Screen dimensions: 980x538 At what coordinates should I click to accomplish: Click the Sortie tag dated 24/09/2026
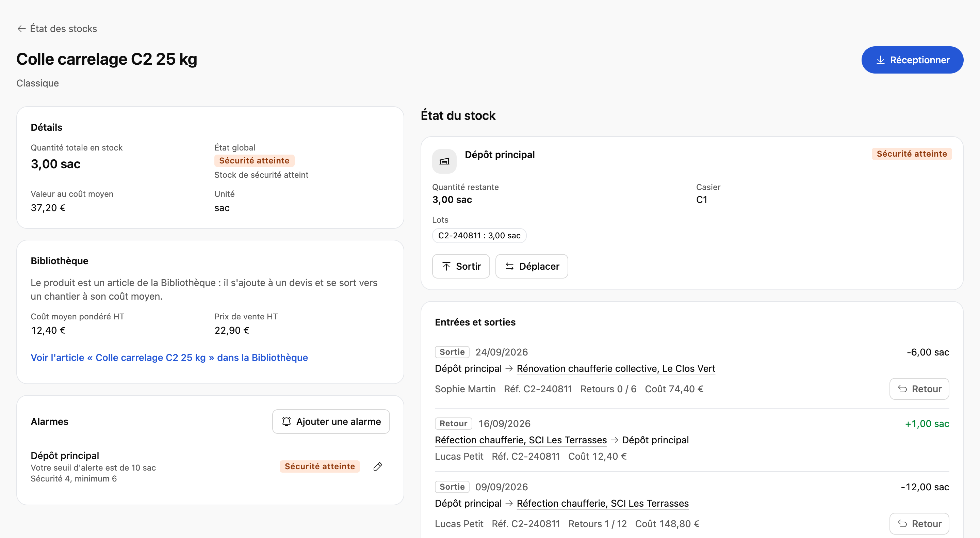pos(452,352)
